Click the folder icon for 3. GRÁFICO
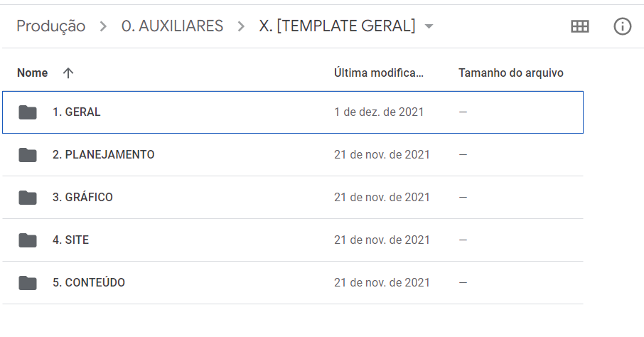 pos(28,198)
